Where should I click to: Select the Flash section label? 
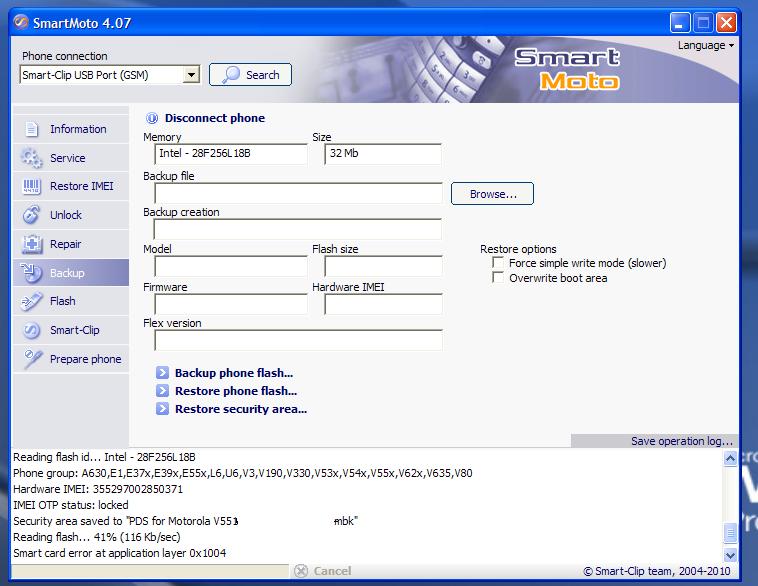(x=63, y=301)
